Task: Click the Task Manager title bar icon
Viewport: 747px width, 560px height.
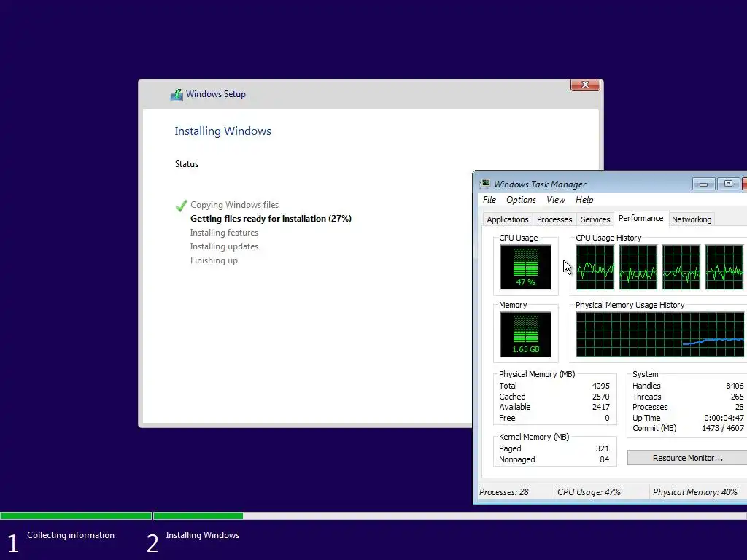Action: click(x=485, y=184)
